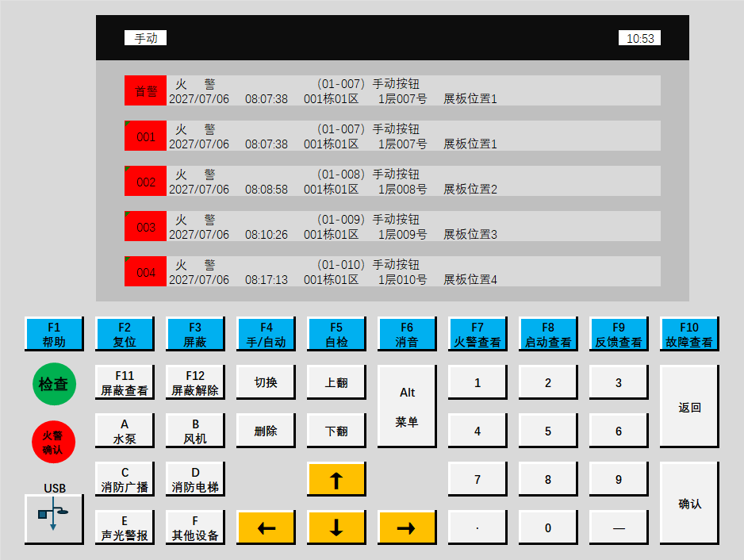Click the 切换 switch key
Image resolution: width=744 pixels, height=560 pixels.
pyautogui.click(x=266, y=382)
